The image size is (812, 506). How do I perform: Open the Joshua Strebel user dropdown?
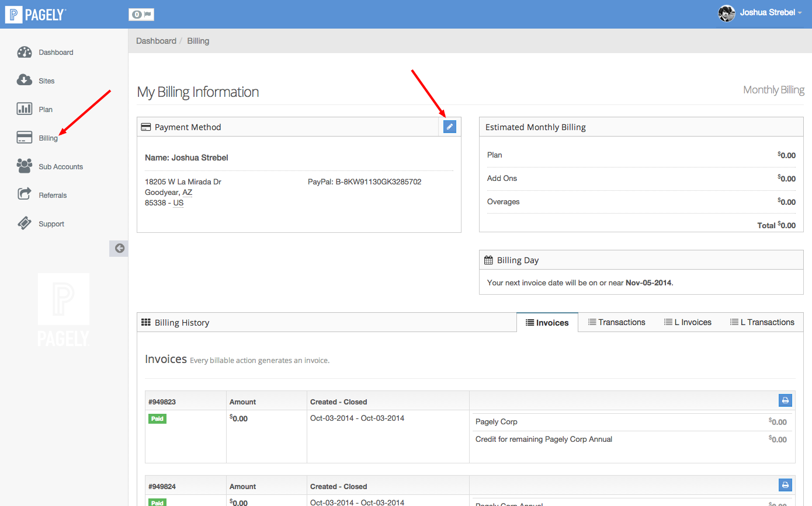coord(771,12)
